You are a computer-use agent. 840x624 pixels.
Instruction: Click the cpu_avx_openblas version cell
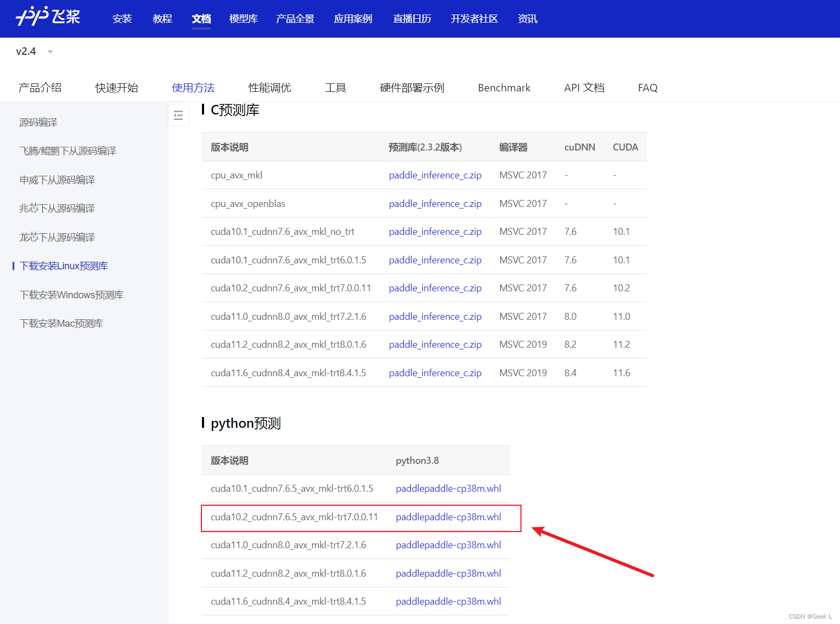248,204
